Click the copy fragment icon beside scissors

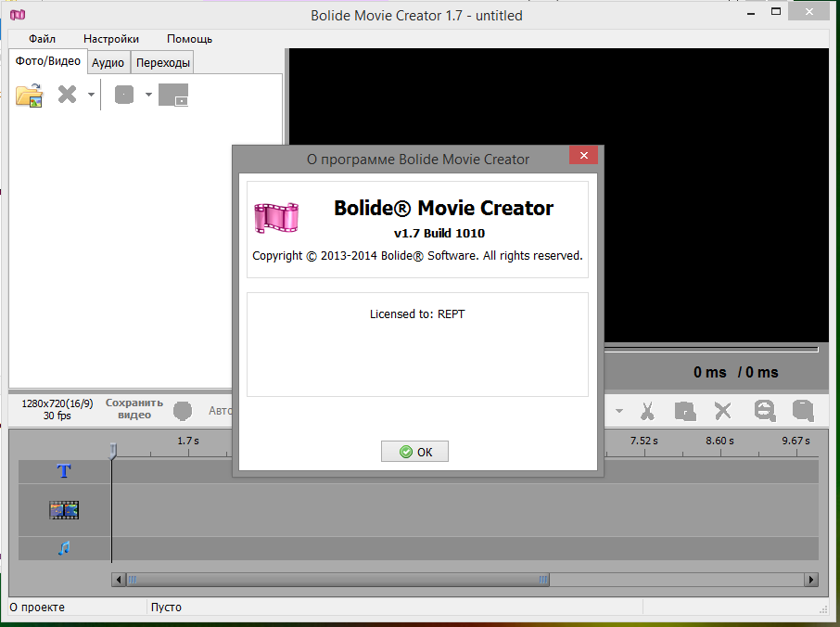[x=685, y=411]
